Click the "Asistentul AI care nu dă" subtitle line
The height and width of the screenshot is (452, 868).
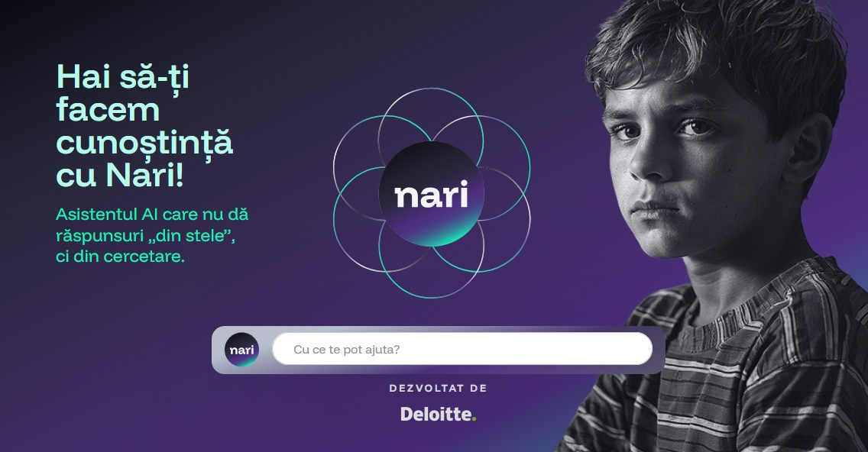(x=152, y=214)
